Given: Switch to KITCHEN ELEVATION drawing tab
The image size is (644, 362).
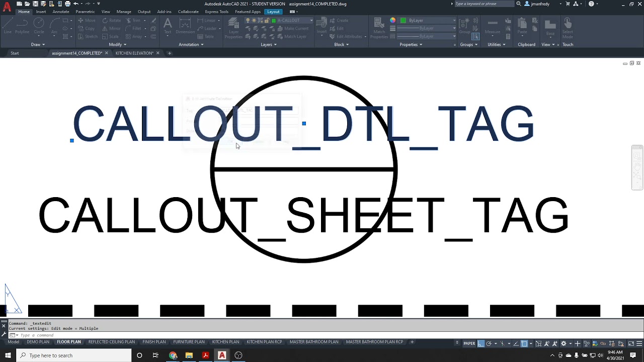Looking at the screenshot, I should click(x=134, y=53).
